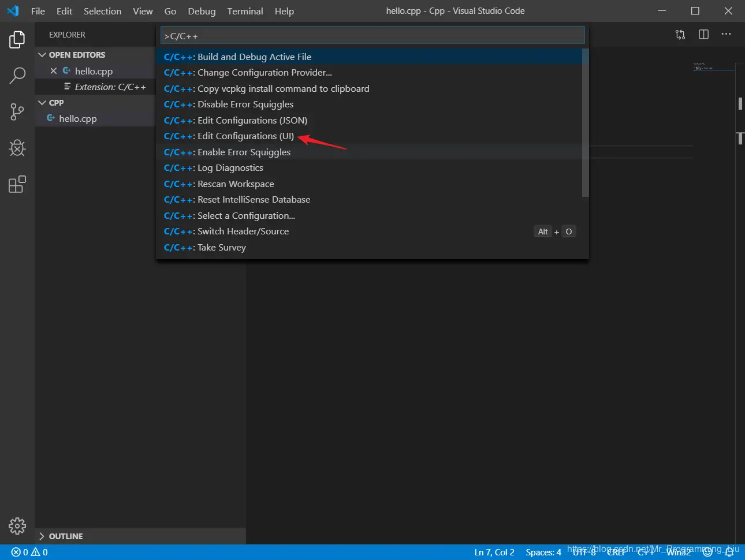745x560 pixels.
Task: Click the editor minimap preview
Action: (x=713, y=67)
